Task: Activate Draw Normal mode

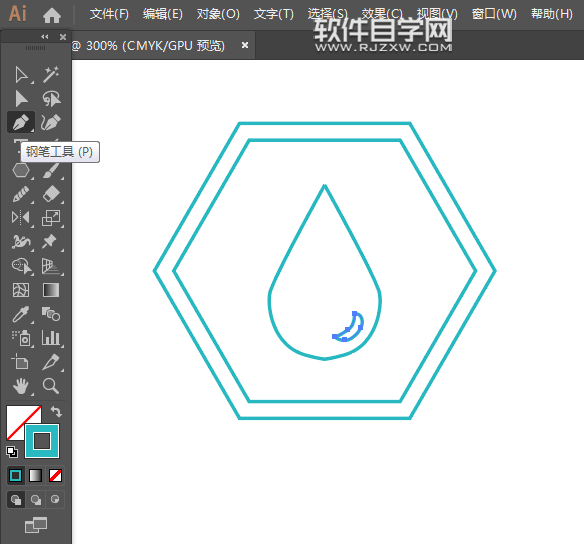Action: 16,500
